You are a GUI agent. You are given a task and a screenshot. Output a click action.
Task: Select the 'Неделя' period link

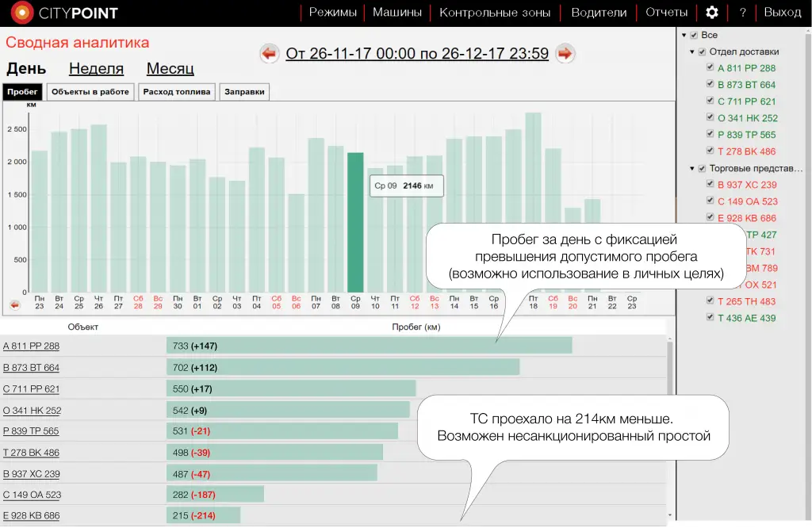pos(96,69)
